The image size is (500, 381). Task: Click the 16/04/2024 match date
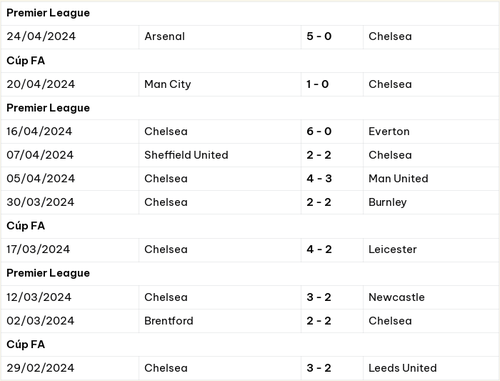[x=39, y=131]
